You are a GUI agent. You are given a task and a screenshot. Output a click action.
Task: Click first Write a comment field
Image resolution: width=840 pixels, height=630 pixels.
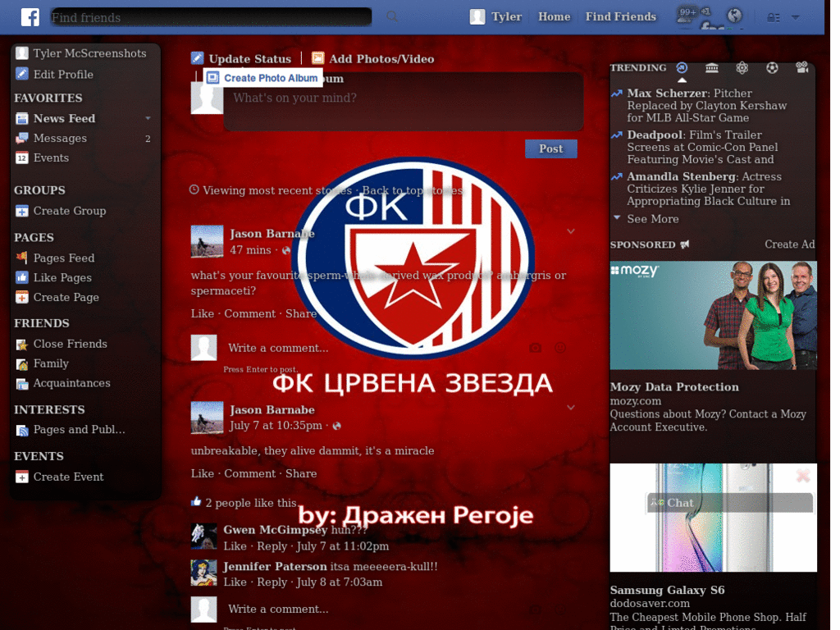[x=375, y=348]
